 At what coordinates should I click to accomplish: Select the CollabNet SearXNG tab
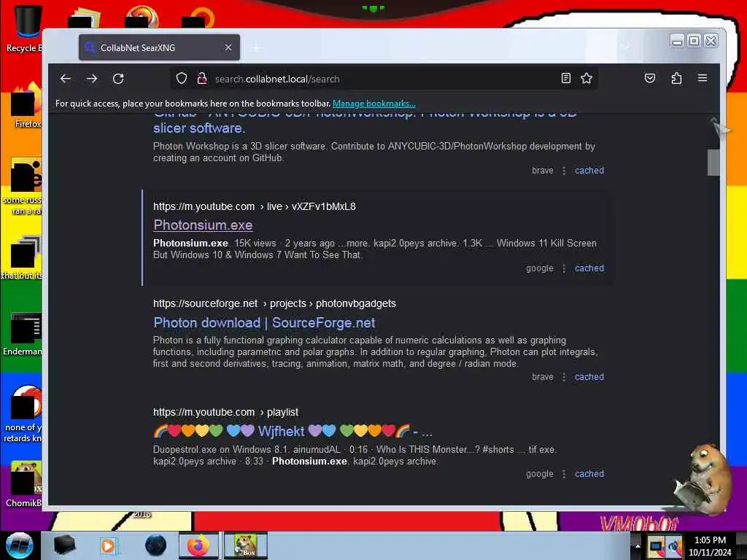point(159,47)
